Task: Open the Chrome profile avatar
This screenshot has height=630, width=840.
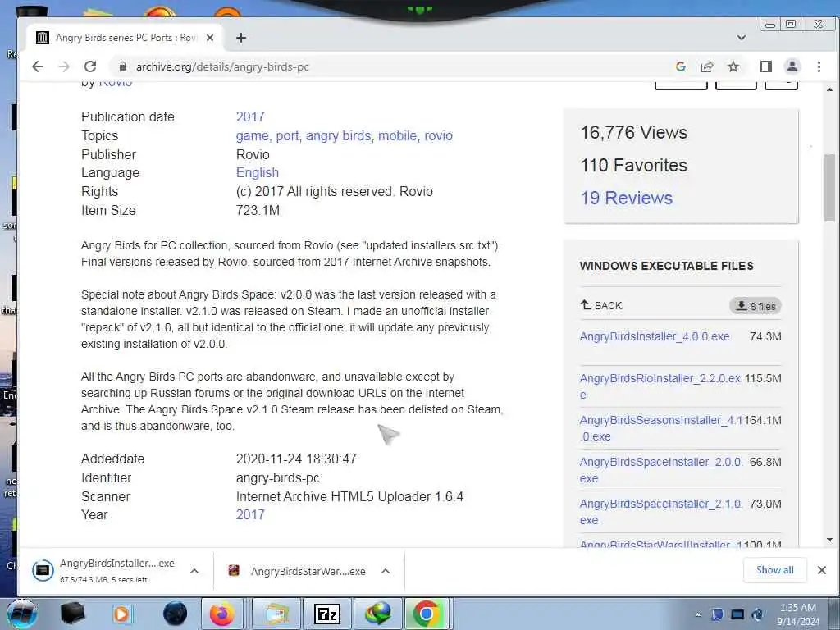Action: coord(792,66)
